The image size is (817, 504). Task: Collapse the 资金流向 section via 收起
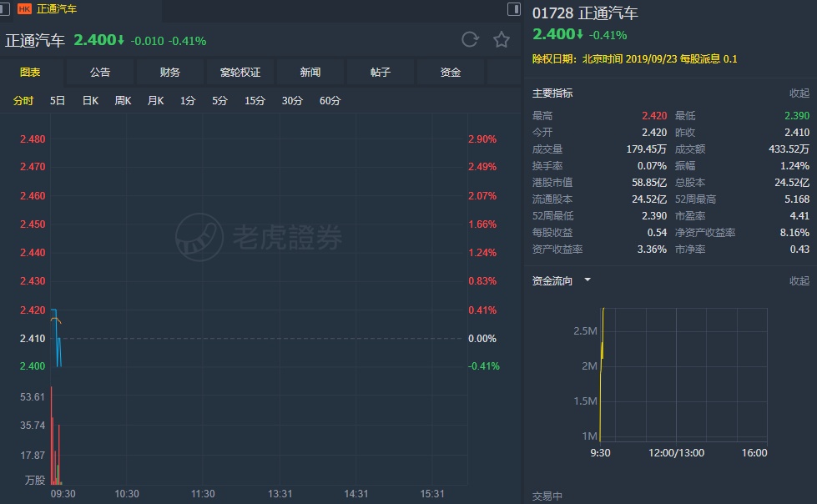tap(799, 281)
